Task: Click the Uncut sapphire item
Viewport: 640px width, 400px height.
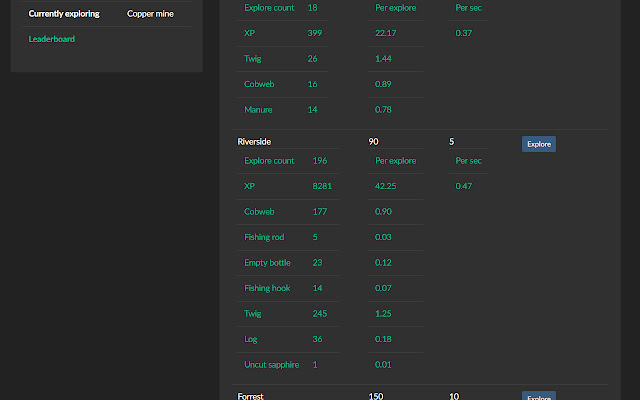Action: click(271, 365)
